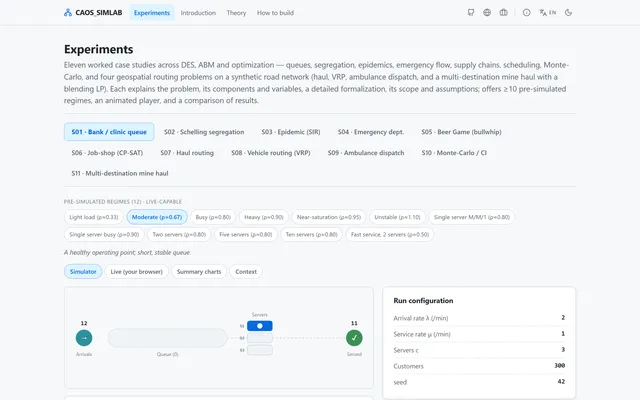Toggle dark mode moon icon
Viewport: 640px width, 400px height.
pyautogui.click(x=568, y=13)
